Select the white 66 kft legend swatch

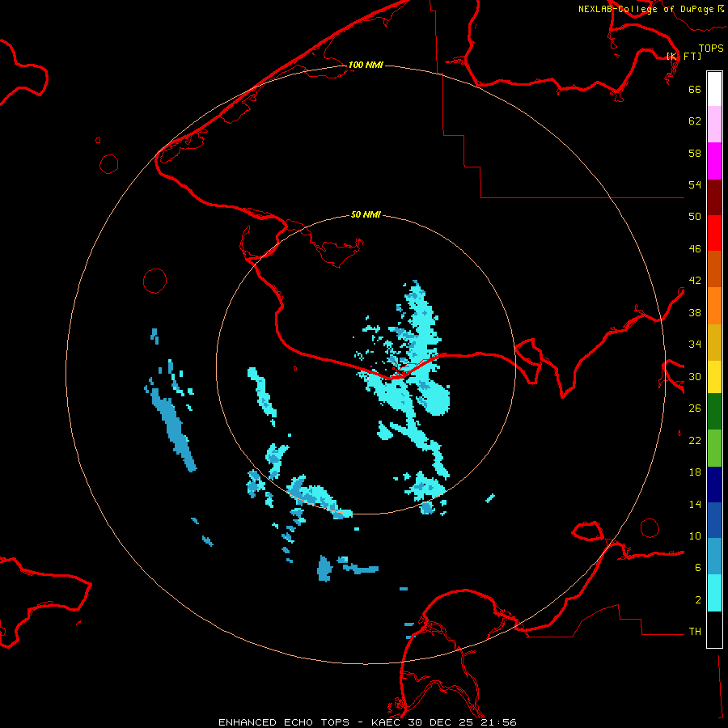(714, 89)
